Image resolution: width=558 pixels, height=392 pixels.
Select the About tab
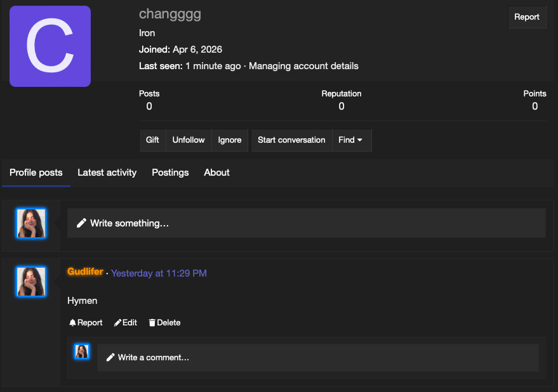[x=216, y=173]
